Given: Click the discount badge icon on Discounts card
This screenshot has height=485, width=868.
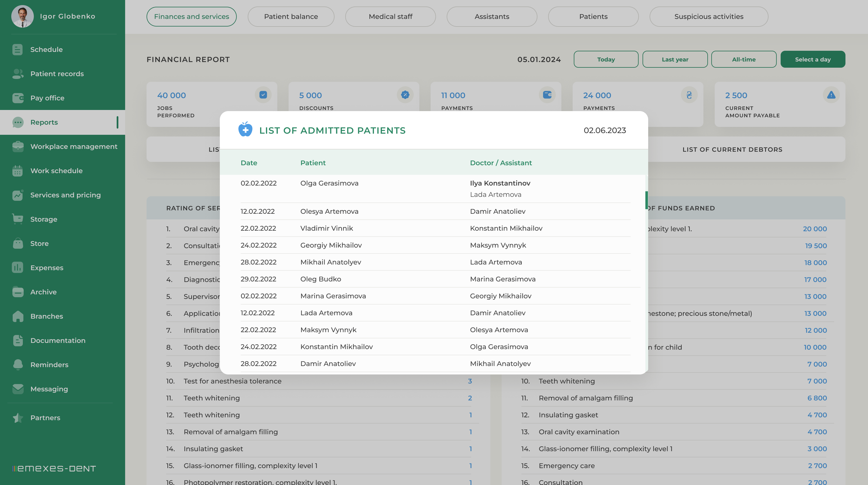Looking at the screenshot, I should [x=405, y=95].
